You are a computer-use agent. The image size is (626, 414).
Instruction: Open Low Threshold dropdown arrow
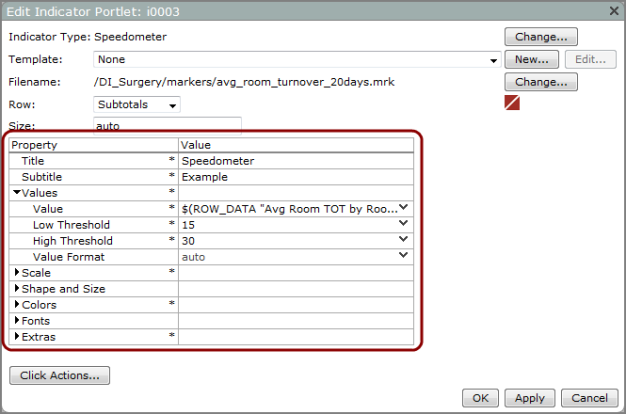click(404, 224)
